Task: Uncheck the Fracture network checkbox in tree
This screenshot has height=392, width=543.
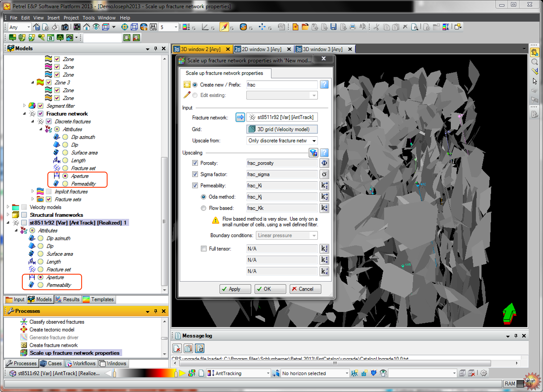Action: (x=40, y=114)
